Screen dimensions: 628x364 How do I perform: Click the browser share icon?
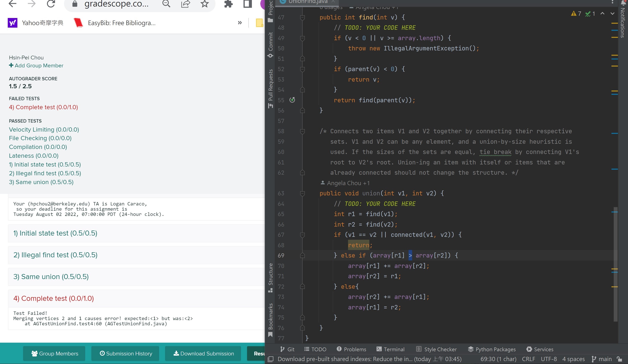pos(185,4)
